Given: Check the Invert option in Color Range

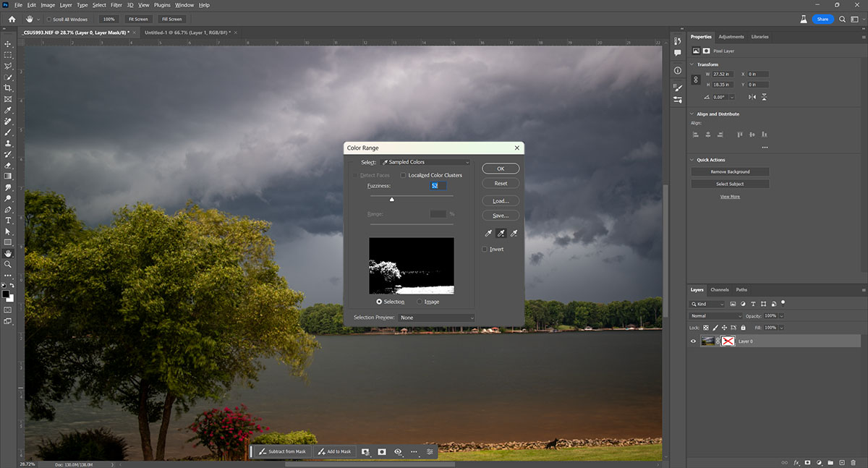Looking at the screenshot, I should tap(485, 249).
